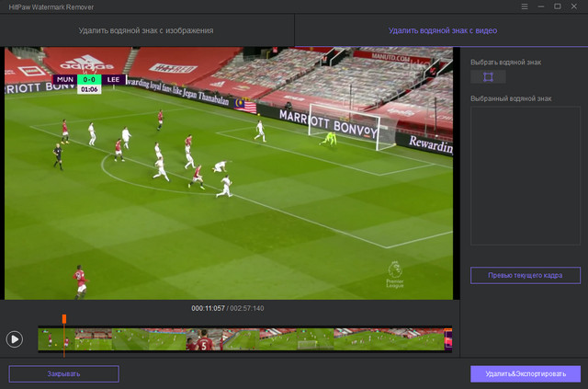Select timeline frame showing the goal net
This screenshot has height=389, width=588.
[308, 341]
